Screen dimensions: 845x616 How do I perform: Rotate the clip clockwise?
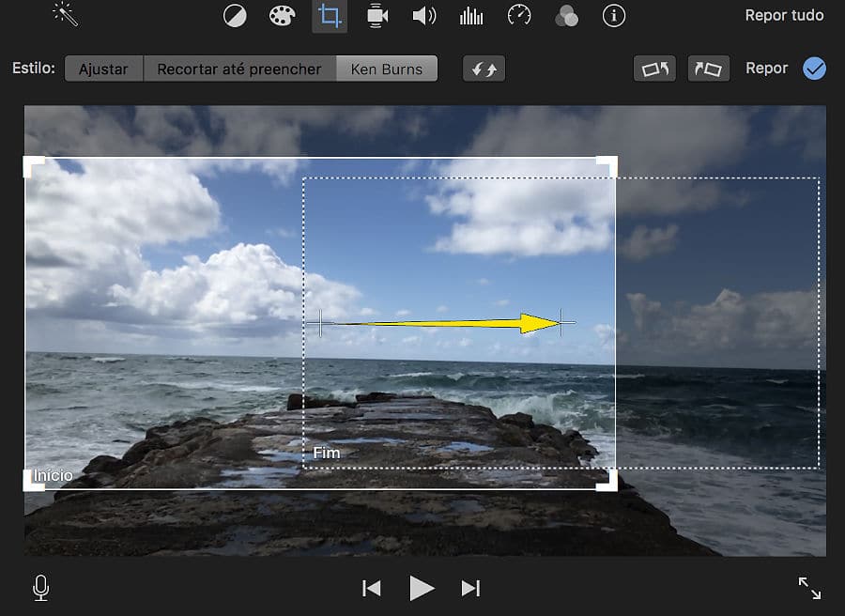709,69
